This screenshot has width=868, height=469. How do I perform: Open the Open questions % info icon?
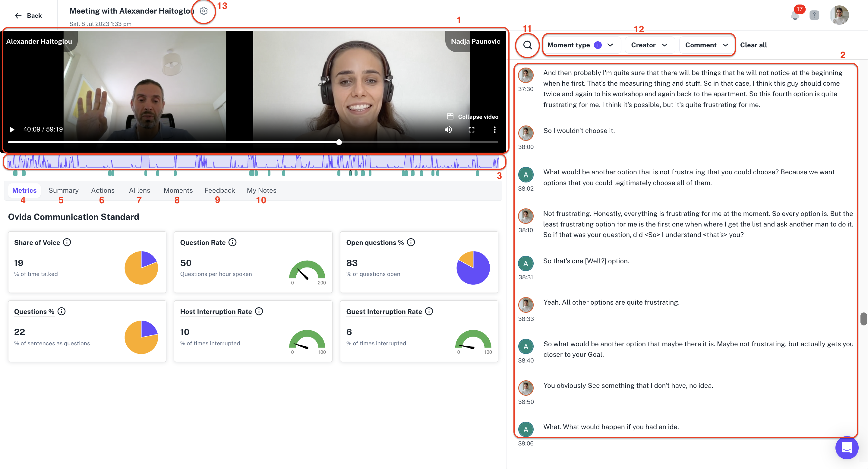pyautogui.click(x=411, y=242)
